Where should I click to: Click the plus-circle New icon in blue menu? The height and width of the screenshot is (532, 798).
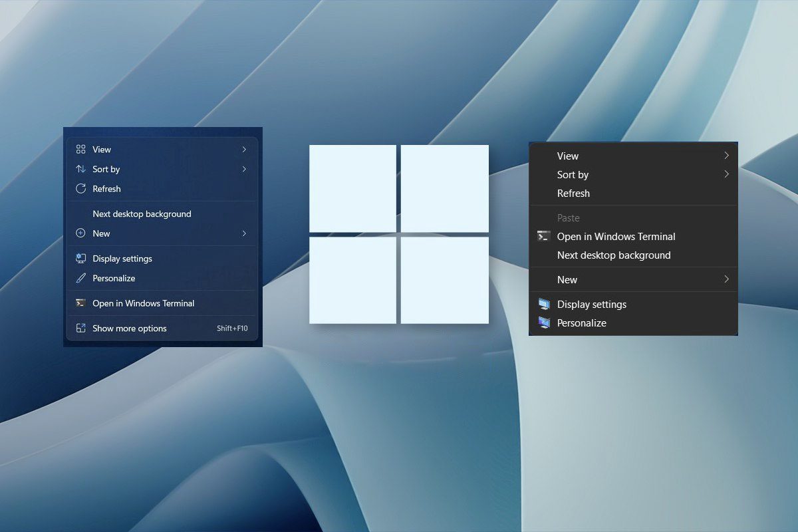tap(80, 233)
